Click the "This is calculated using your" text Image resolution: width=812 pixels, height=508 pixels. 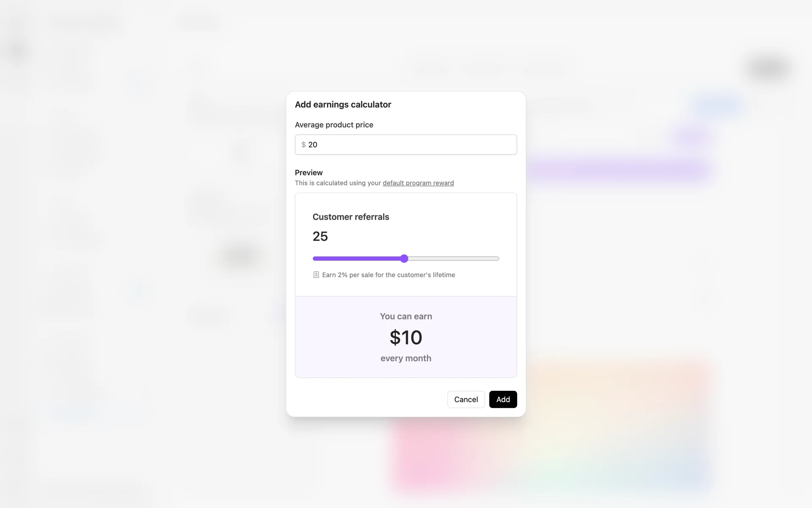click(x=338, y=183)
